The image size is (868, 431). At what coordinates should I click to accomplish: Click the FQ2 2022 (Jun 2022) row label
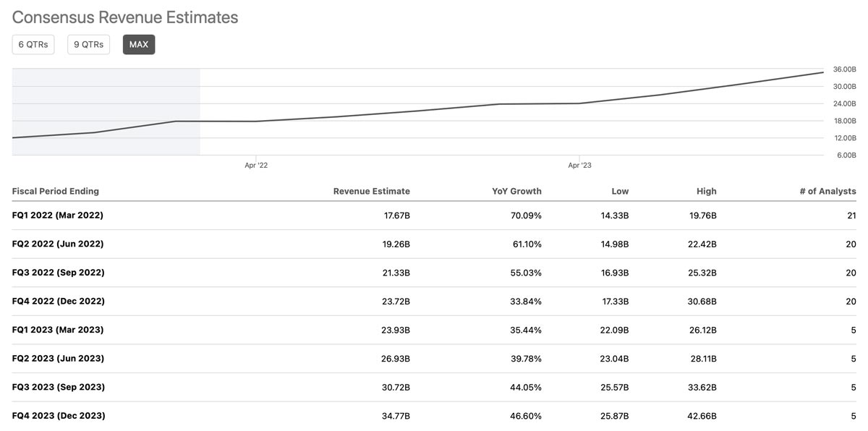(58, 244)
